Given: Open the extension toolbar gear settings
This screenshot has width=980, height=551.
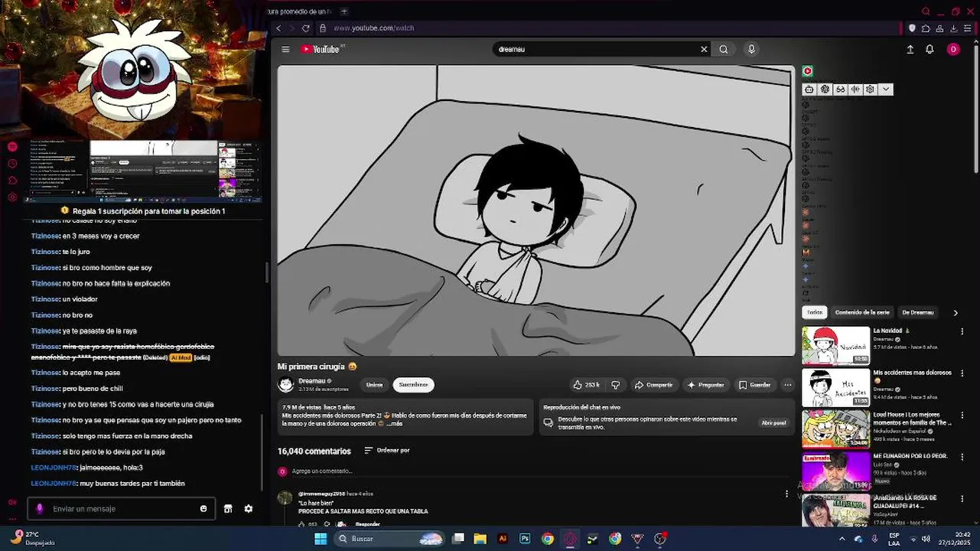Looking at the screenshot, I should [x=870, y=90].
